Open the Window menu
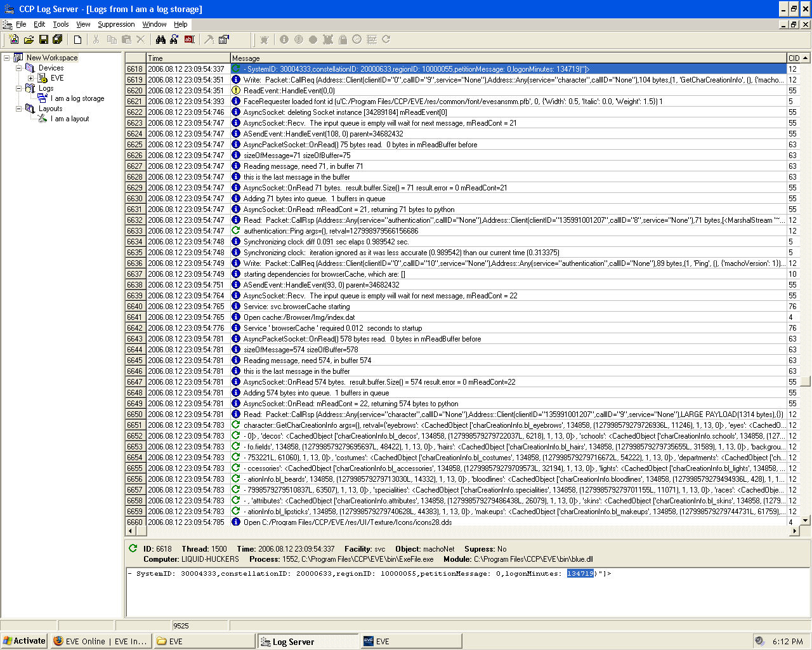This screenshot has height=650, width=812. click(154, 24)
